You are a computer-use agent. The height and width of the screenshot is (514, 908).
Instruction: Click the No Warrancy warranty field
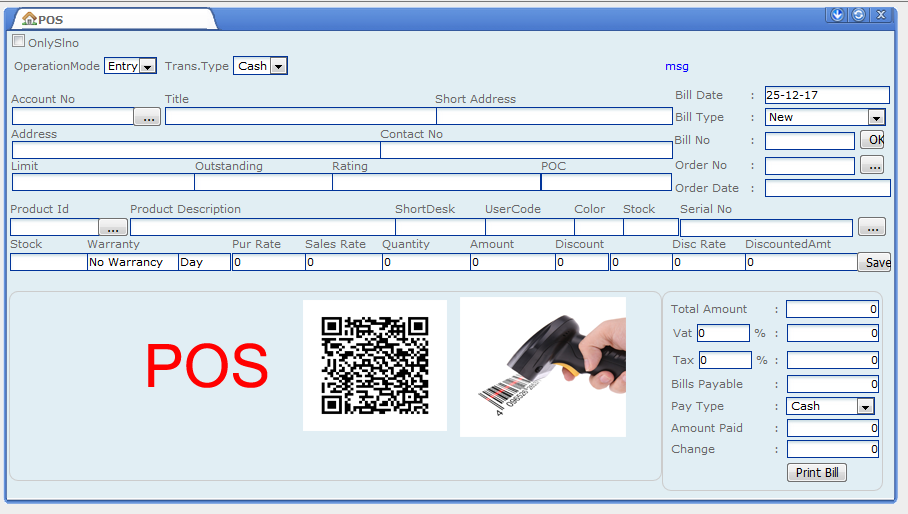pyautogui.click(x=133, y=262)
